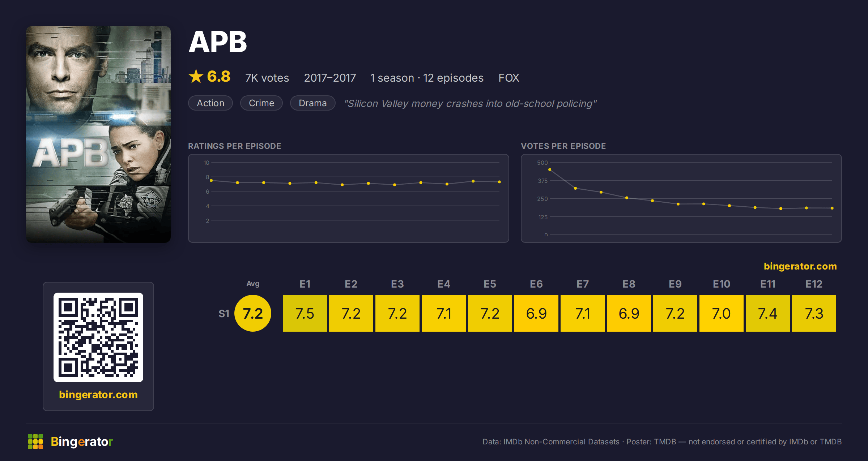868x461 pixels.
Task: Select the E12 column header
Action: pos(814,284)
